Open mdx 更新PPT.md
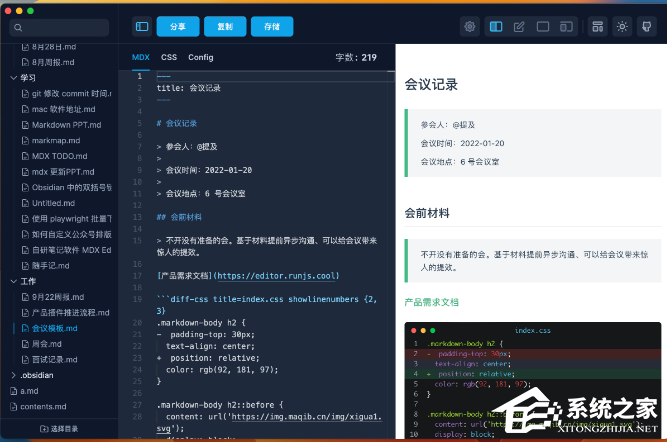The height and width of the screenshot is (442, 667). (59, 172)
